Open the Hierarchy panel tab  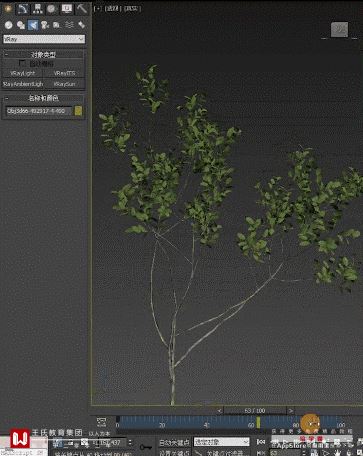tap(37, 9)
